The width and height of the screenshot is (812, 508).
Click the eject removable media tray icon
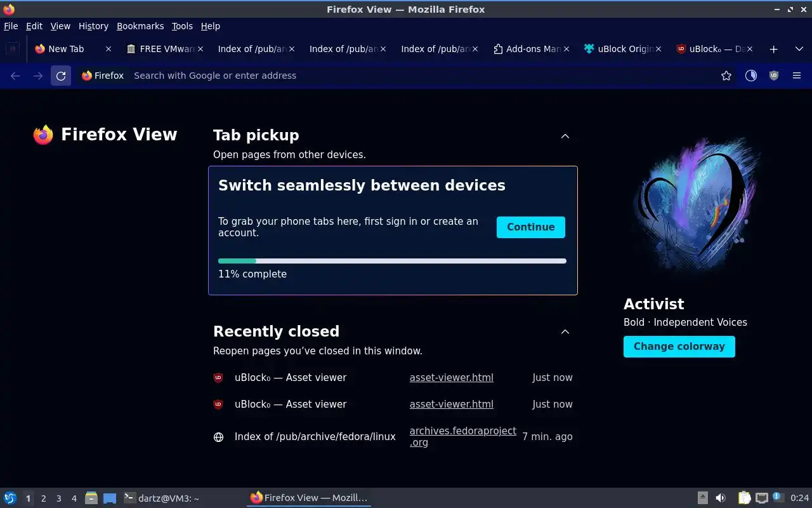[703, 498]
